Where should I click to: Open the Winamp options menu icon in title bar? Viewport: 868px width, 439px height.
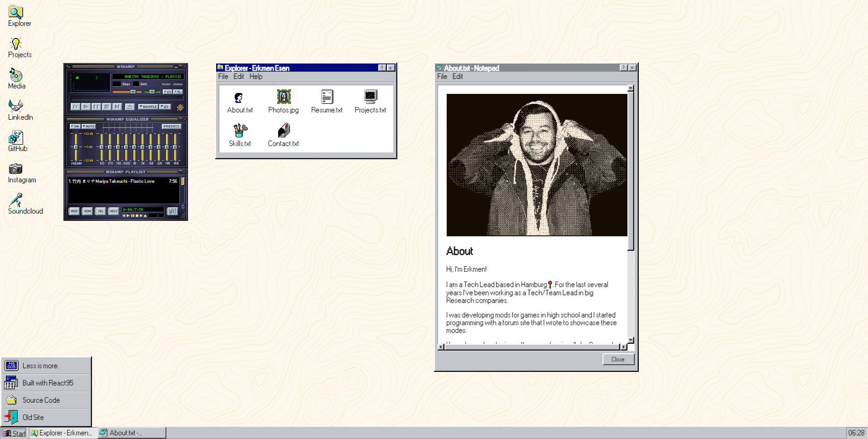[x=68, y=67]
